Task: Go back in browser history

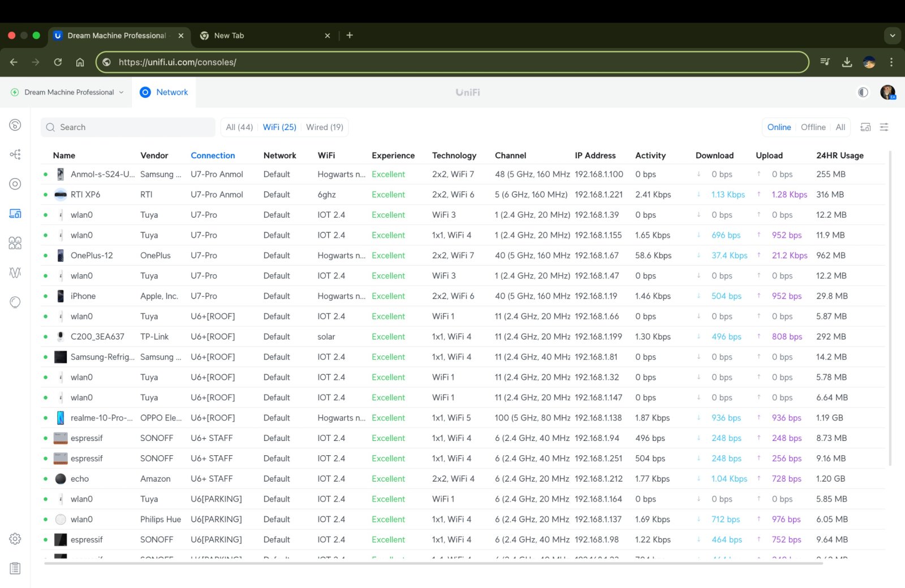Action: pyautogui.click(x=14, y=62)
